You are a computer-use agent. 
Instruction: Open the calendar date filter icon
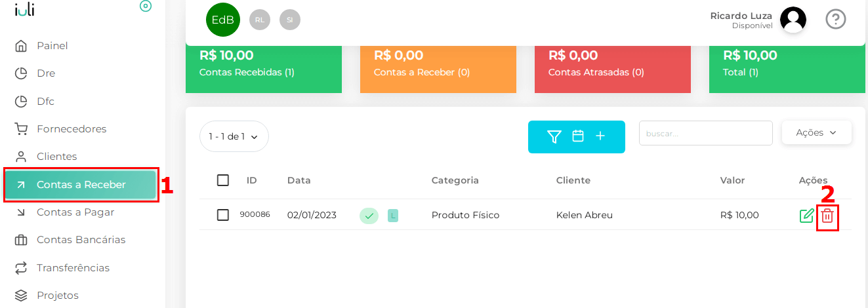tap(578, 136)
